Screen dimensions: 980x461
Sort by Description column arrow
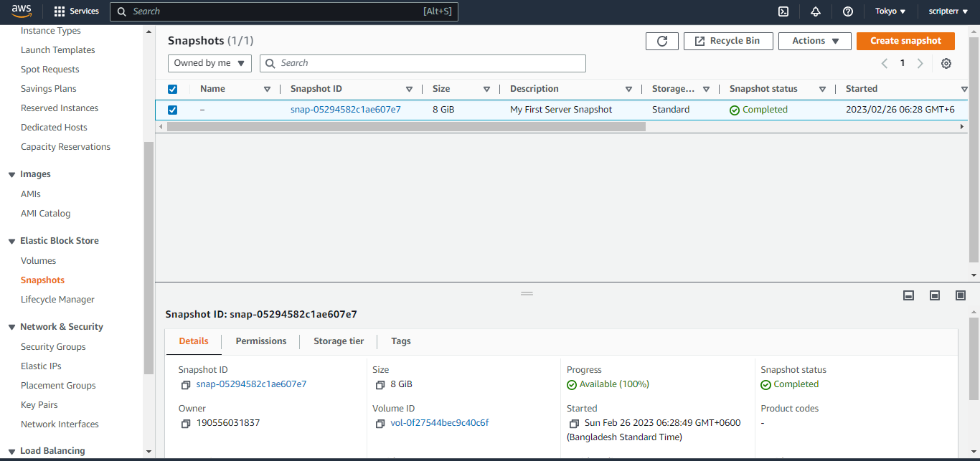click(x=628, y=90)
